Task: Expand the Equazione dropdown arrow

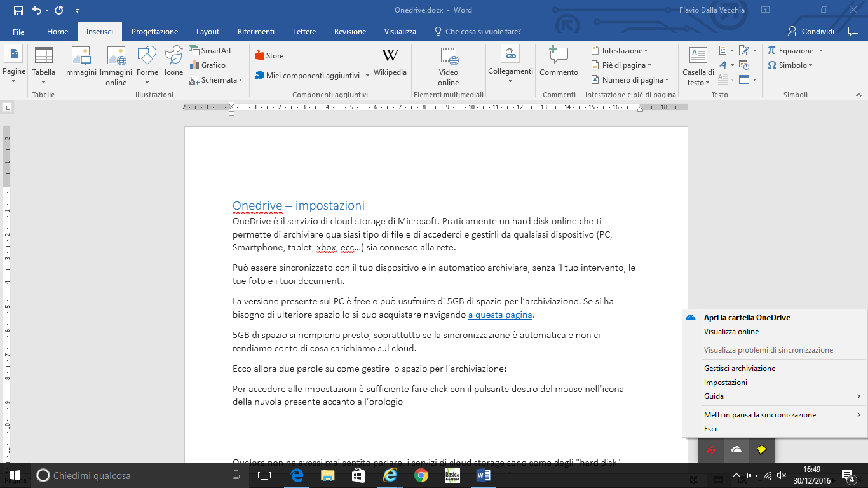Action: [821, 51]
